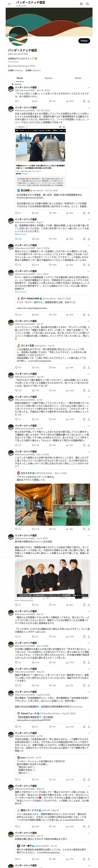Repost the Oct 19, 2024 post
98x868 pixels.
point(33,213)
